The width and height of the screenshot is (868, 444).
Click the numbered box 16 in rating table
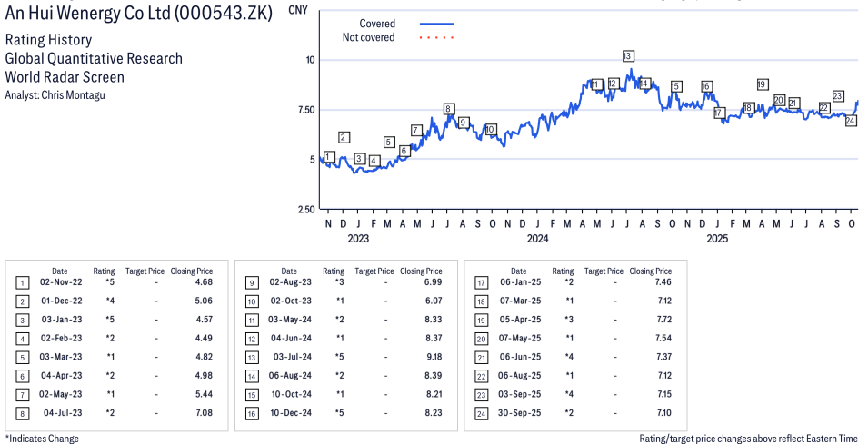tap(253, 411)
